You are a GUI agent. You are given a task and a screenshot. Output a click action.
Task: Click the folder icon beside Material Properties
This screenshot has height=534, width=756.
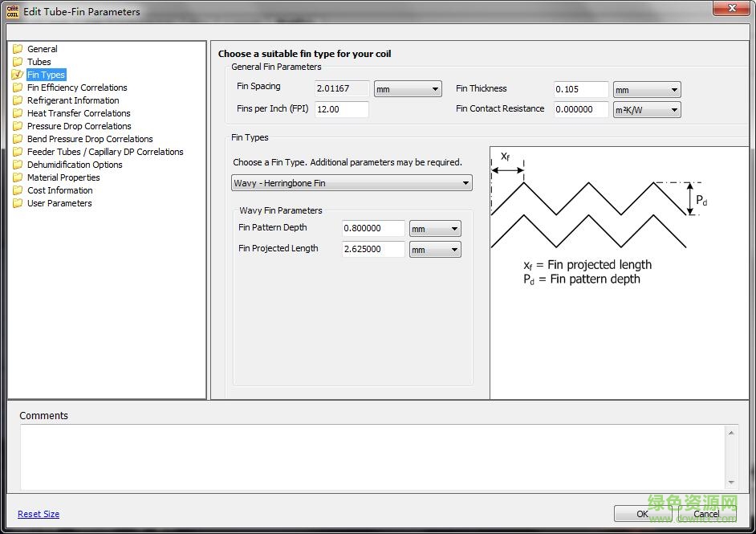pyautogui.click(x=18, y=177)
